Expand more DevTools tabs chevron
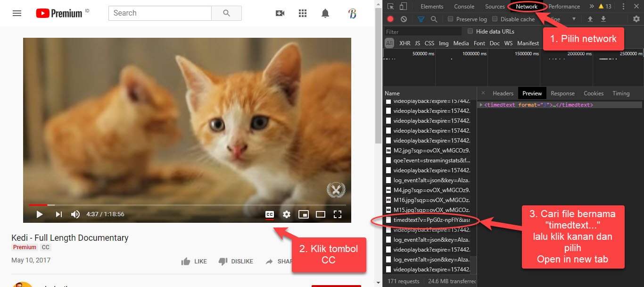644x287 pixels. [x=592, y=7]
